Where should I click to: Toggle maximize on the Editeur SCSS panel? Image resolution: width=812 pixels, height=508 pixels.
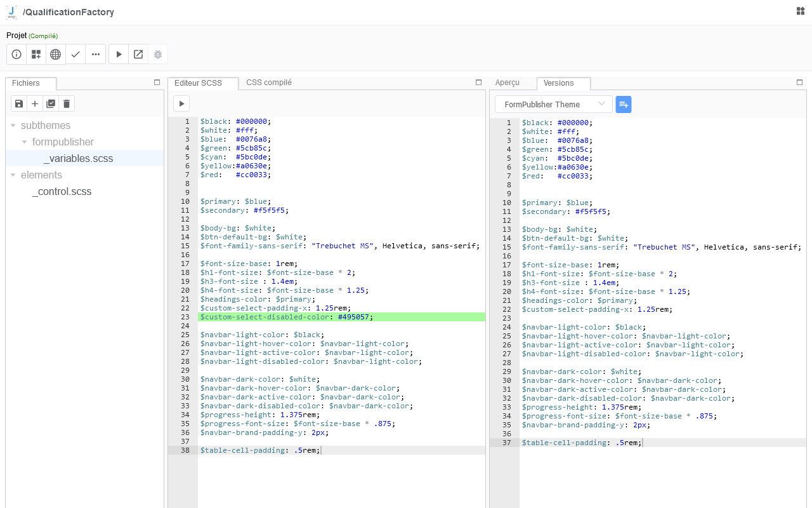click(x=478, y=82)
